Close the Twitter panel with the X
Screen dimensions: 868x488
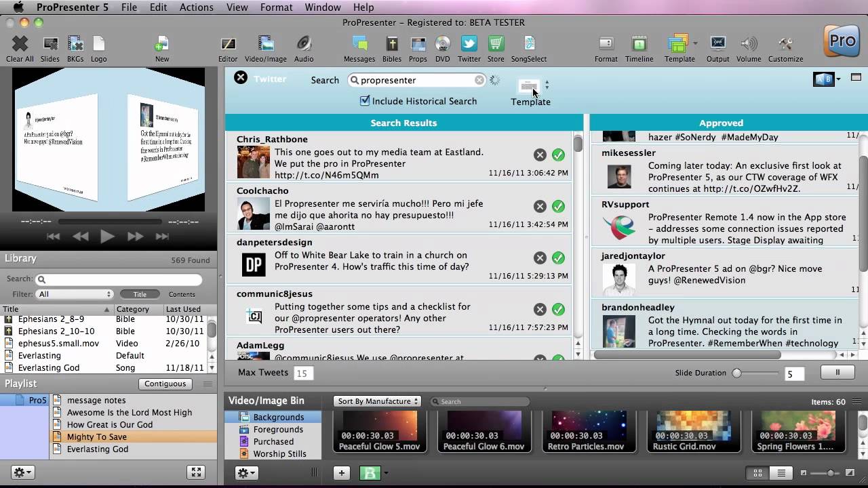pyautogui.click(x=241, y=77)
